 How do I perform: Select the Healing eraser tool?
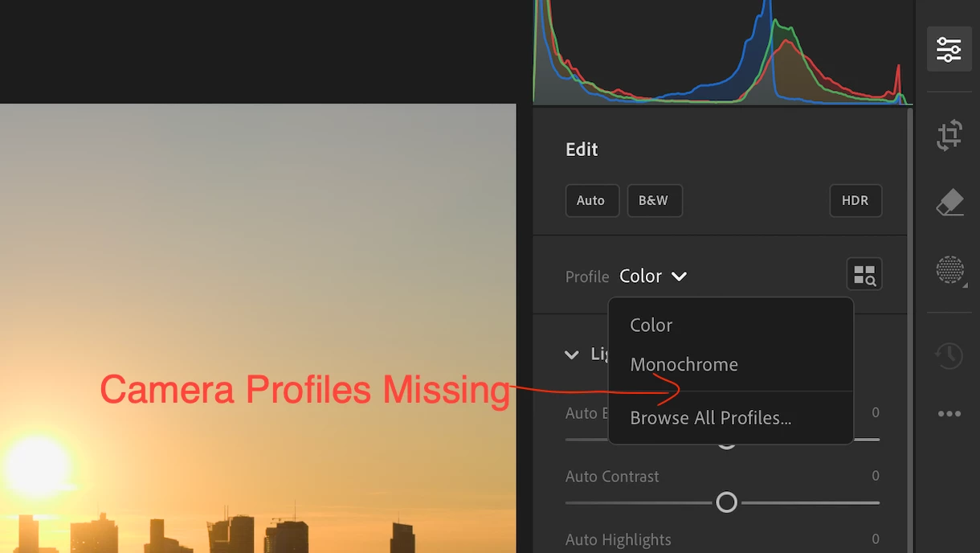[x=949, y=203]
